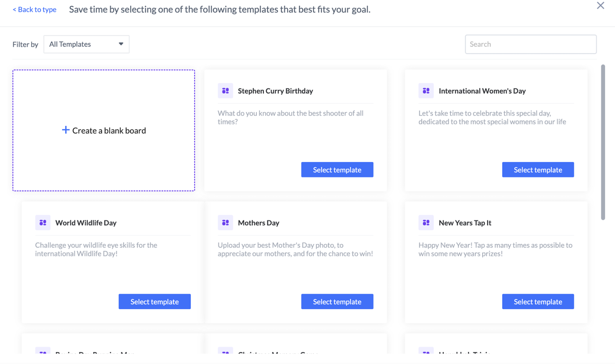
Task: Select the Stephen Curry Birthday template
Action: 337,170
